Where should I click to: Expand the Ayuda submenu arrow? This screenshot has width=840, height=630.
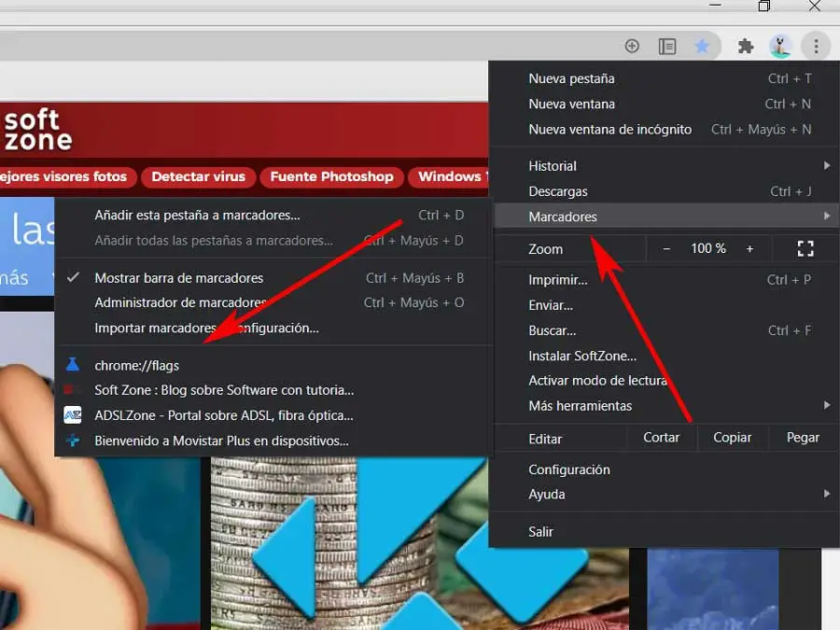(x=827, y=494)
